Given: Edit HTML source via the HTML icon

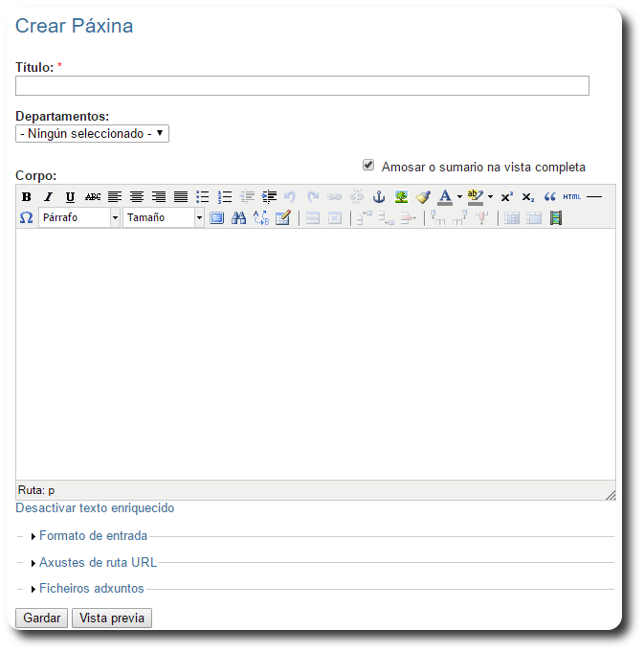Looking at the screenshot, I should pyautogui.click(x=571, y=196).
